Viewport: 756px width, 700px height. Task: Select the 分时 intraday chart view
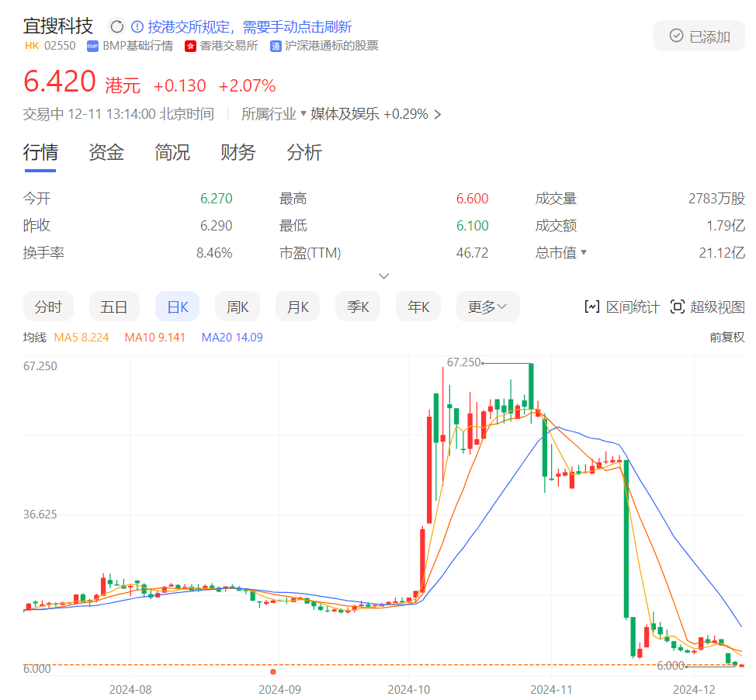(48, 307)
